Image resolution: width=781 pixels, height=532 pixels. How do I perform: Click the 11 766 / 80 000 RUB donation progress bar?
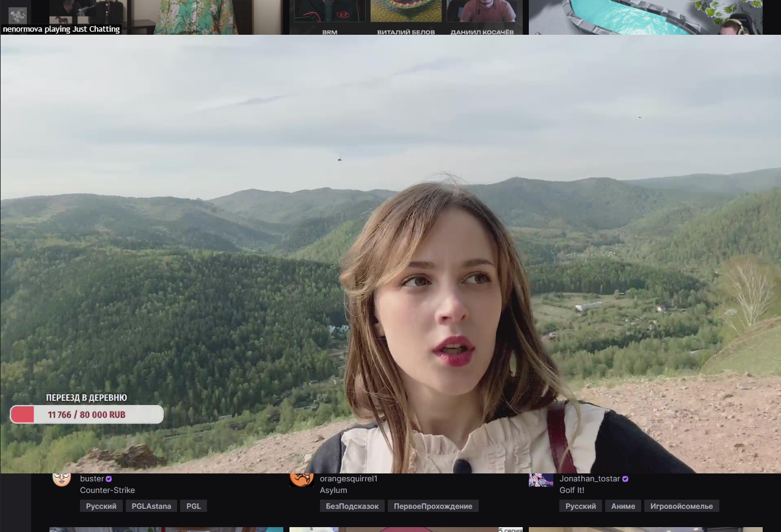87,415
